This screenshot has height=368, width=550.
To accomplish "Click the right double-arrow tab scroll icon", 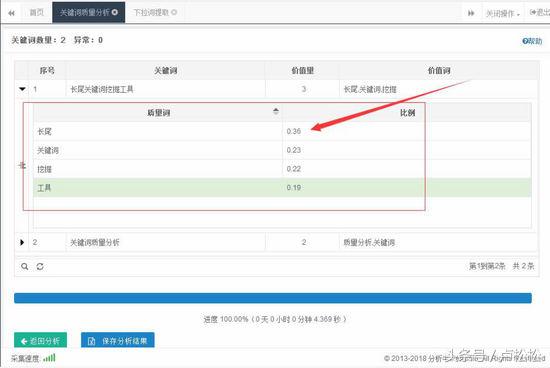I will [471, 13].
